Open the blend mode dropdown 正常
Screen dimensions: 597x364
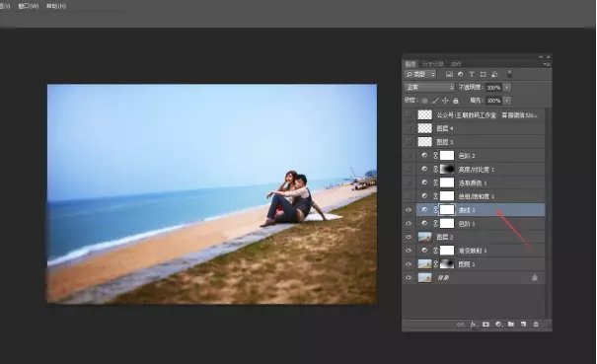click(x=429, y=87)
